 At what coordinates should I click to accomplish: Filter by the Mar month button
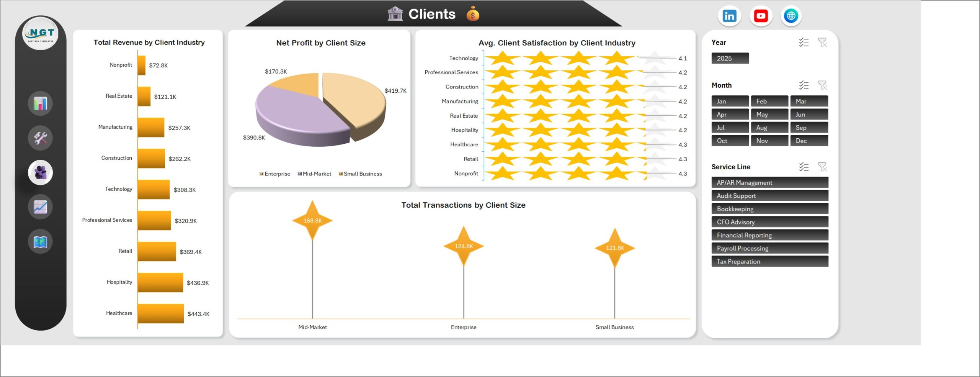pos(809,101)
